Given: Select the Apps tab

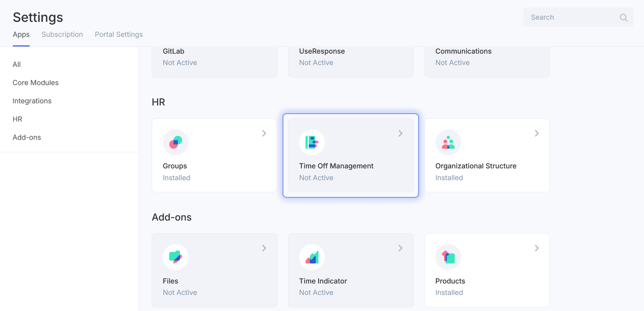Looking at the screenshot, I should pyautogui.click(x=21, y=35).
